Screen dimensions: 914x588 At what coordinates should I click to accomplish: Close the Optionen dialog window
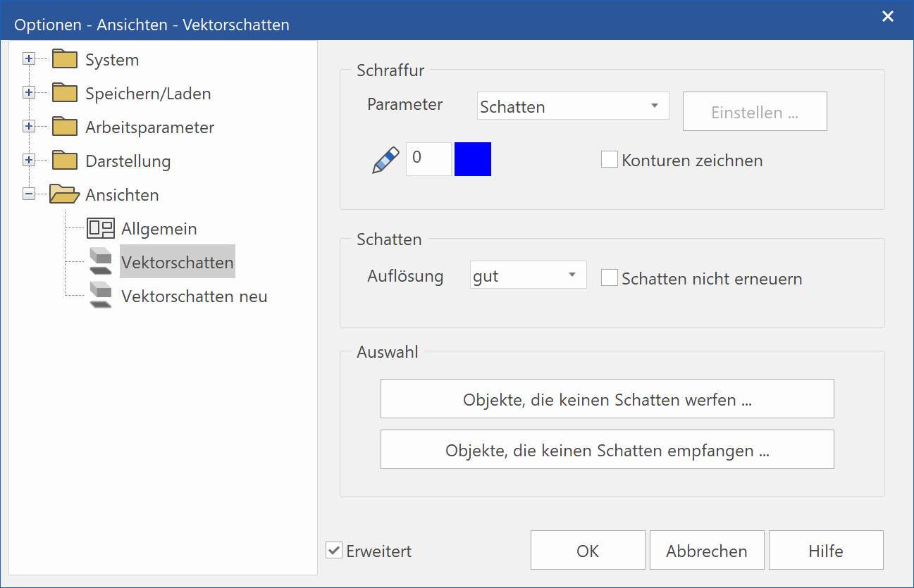(888, 16)
